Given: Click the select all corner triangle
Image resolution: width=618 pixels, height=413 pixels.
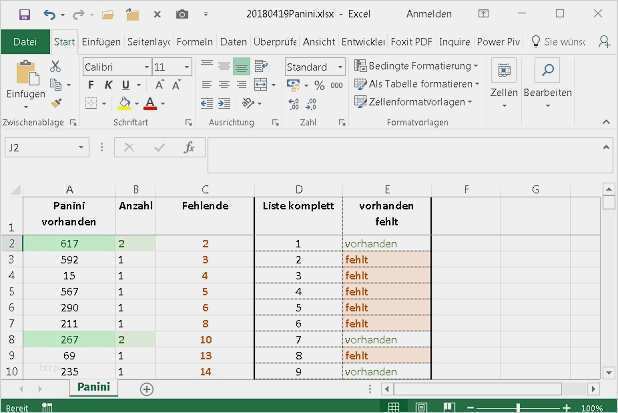Looking at the screenshot, I should (x=15, y=190).
